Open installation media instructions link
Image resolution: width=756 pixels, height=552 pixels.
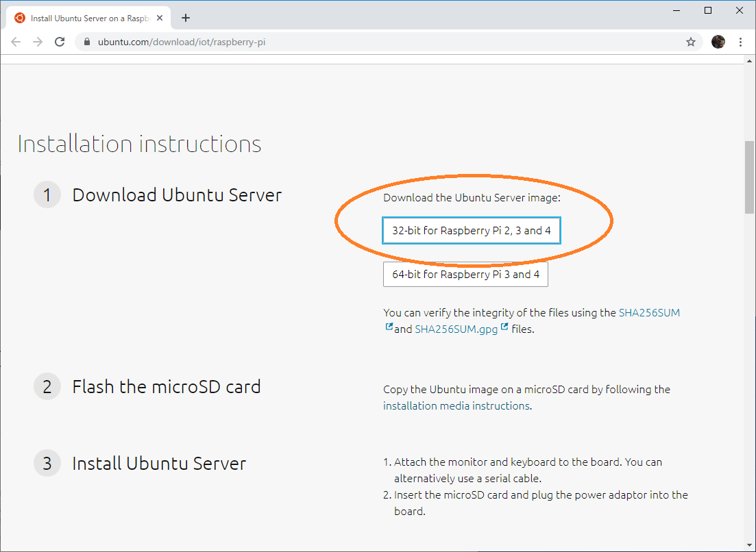tap(456, 405)
